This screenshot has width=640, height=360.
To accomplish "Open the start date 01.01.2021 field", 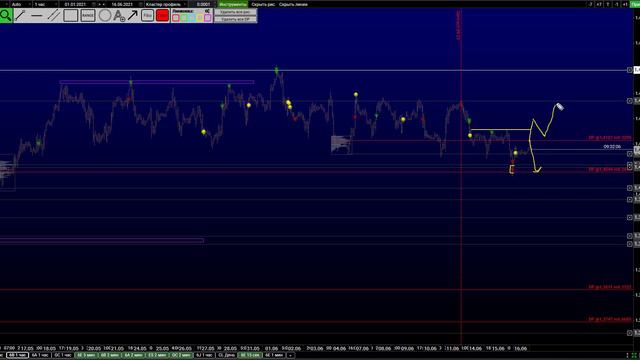I will [x=76, y=4].
